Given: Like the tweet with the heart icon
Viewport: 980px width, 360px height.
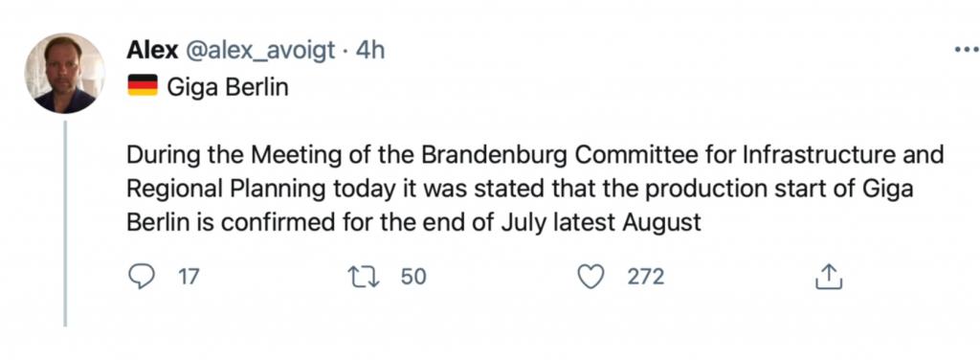Looking at the screenshot, I should click(x=590, y=277).
